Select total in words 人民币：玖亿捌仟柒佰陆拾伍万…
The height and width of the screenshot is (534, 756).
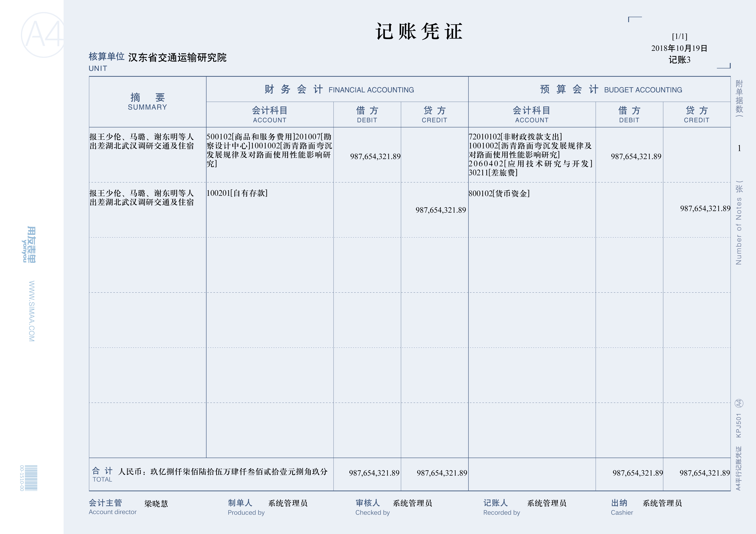[x=223, y=472]
